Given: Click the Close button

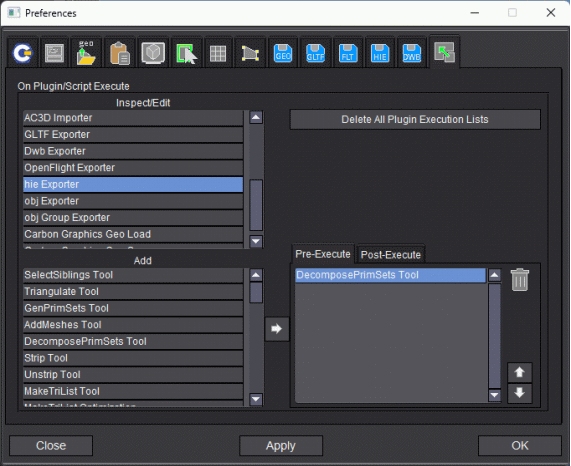Looking at the screenshot, I should tap(51, 445).
